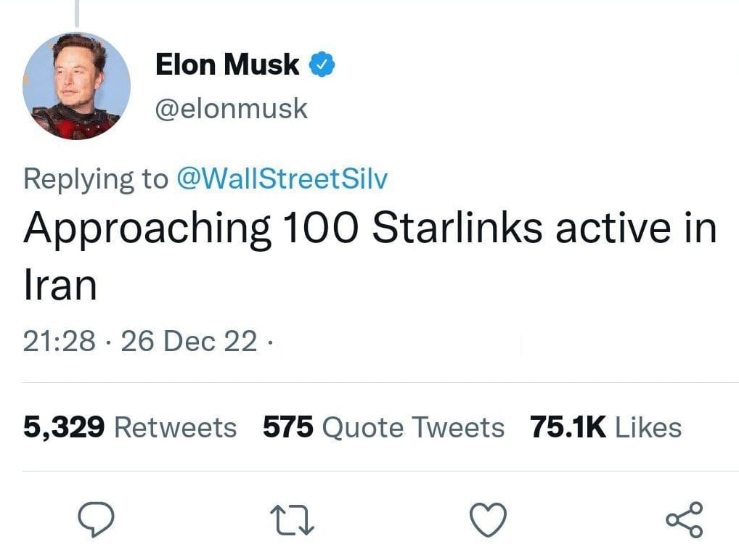Click the word "Iran" in the tweet
The height and width of the screenshot is (560, 739).
(60, 285)
